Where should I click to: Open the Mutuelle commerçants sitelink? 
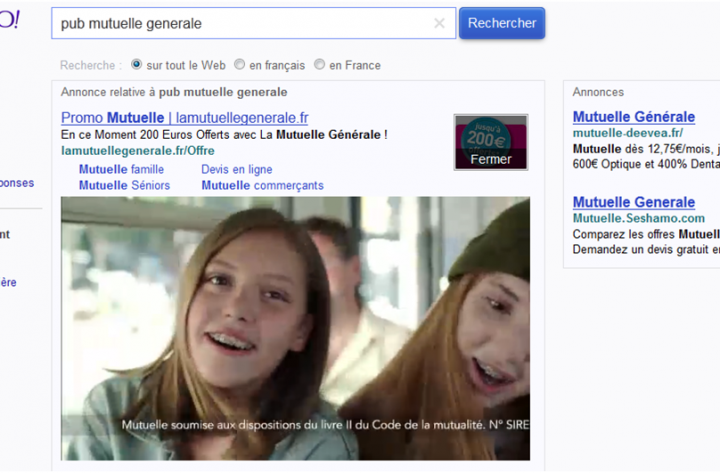coord(263,186)
